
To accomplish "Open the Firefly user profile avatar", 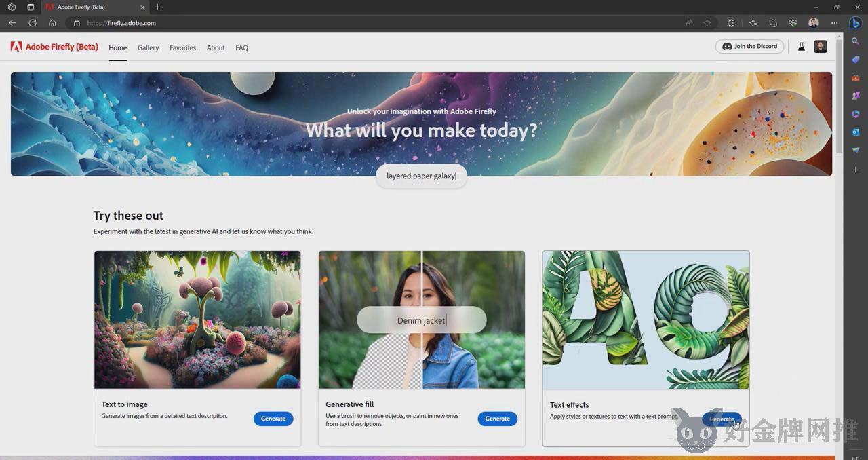I will (x=821, y=47).
